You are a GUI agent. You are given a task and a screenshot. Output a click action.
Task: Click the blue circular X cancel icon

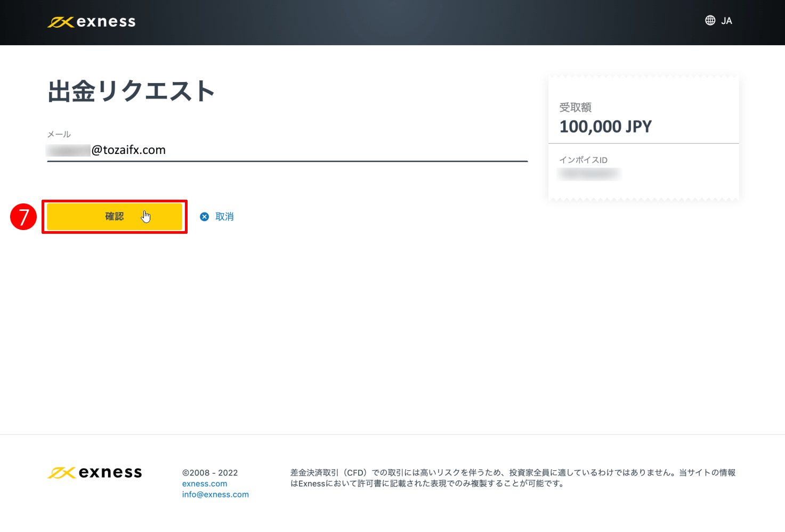point(204,216)
